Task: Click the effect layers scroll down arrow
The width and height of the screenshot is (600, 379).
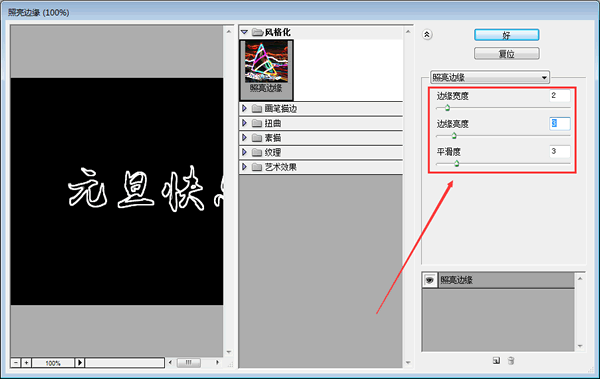Action: tap(580, 346)
